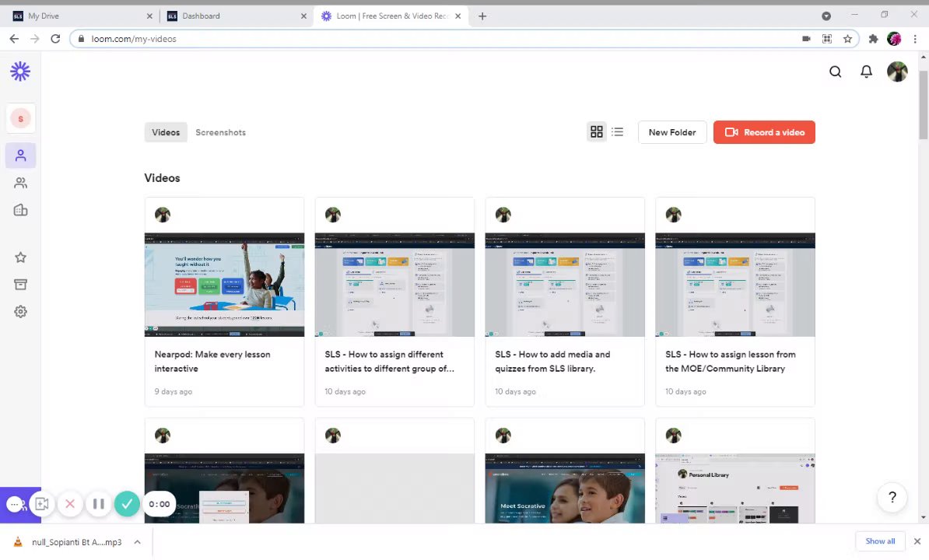Screen dimensions: 929x560
Task: Click 'SLS - How to assign different activities' title
Action: pyautogui.click(x=389, y=361)
